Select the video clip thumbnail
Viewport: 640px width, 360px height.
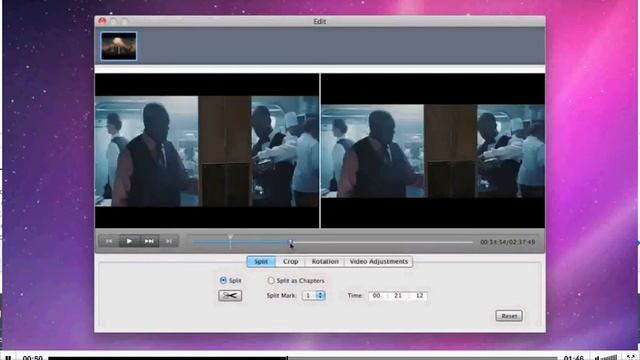coord(119,46)
